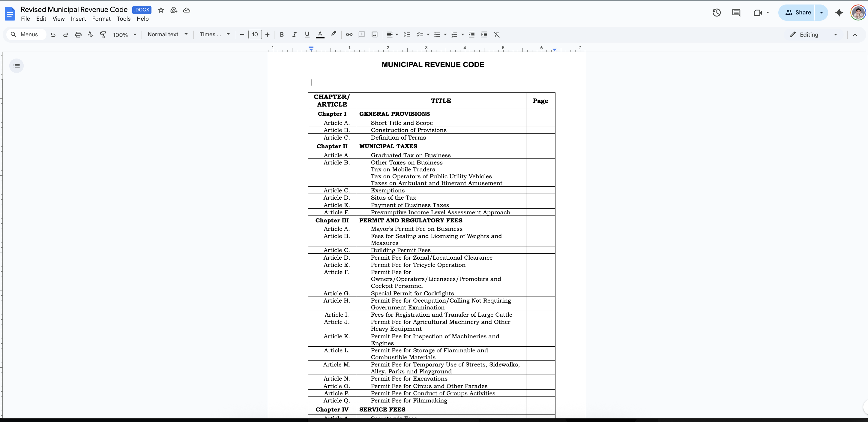Increase the font size with plus
868x422 pixels.
pos(268,35)
